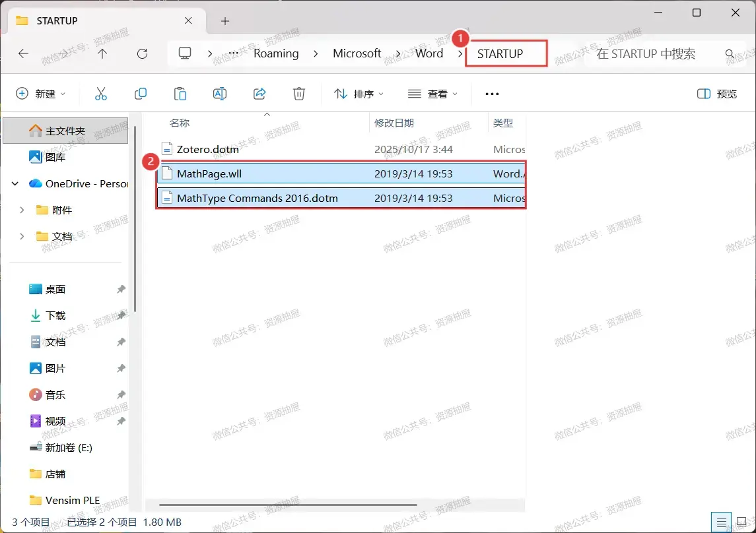
Task: Open the 排序 sort dropdown
Action: [x=359, y=94]
